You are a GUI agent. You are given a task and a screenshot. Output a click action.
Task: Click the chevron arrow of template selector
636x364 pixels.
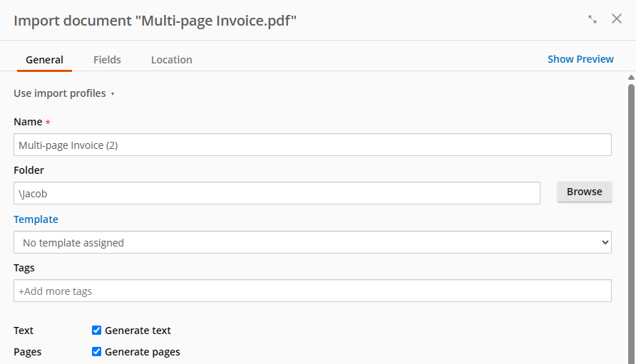click(605, 242)
